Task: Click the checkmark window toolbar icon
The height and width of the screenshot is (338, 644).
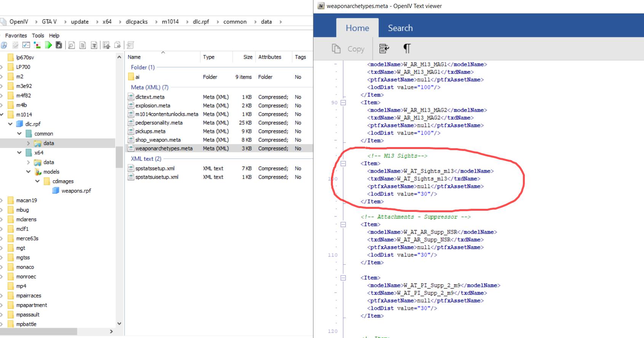Action: coord(26,45)
